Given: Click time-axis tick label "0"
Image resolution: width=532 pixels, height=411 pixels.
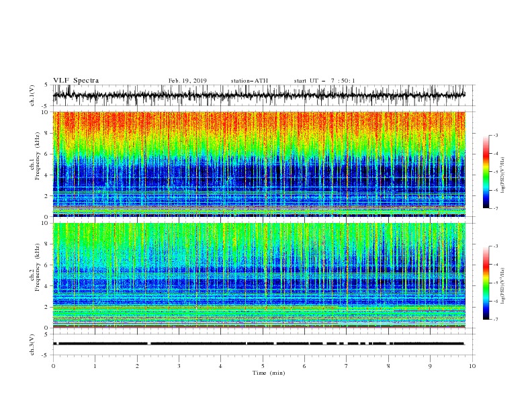Looking at the screenshot, I should [53, 366].
